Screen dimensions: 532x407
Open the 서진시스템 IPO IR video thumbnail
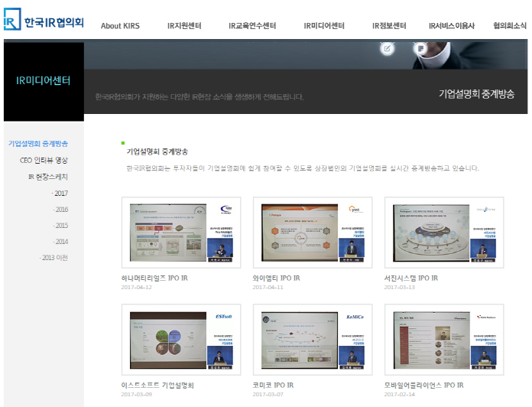click(x=444, y=233)
